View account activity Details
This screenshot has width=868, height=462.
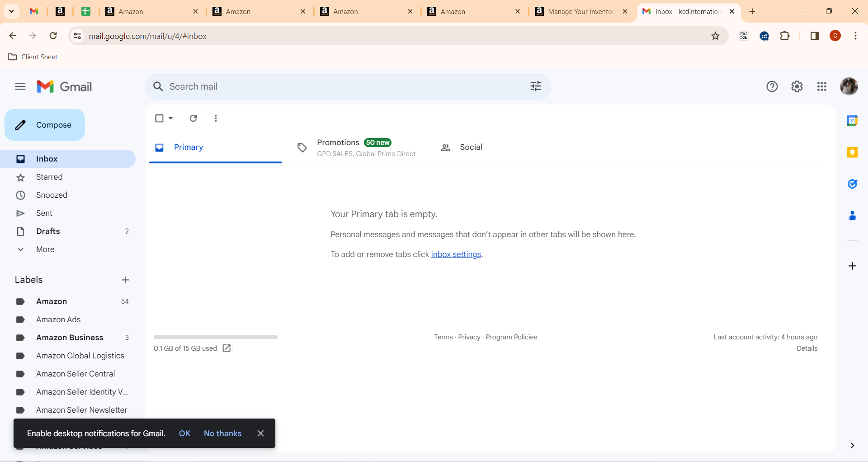coord(807,348)
